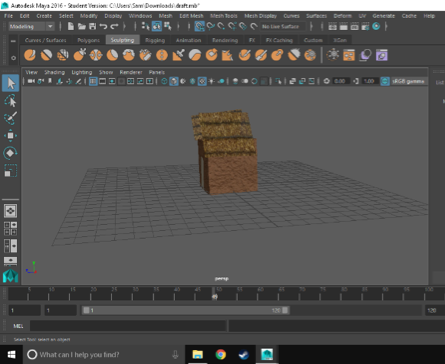Open the Mesh Tools menu
445x364 pixels.
pyautogui.click(x=223, y=16)
